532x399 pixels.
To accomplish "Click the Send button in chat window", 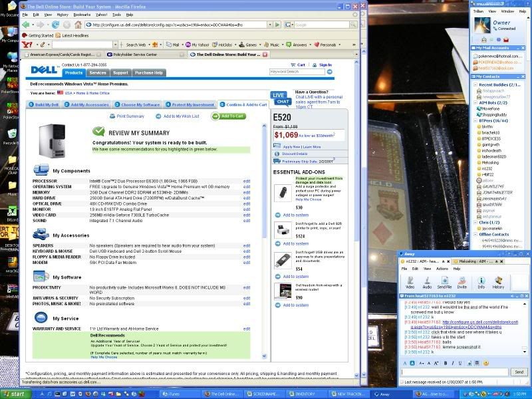I will 519,372.
